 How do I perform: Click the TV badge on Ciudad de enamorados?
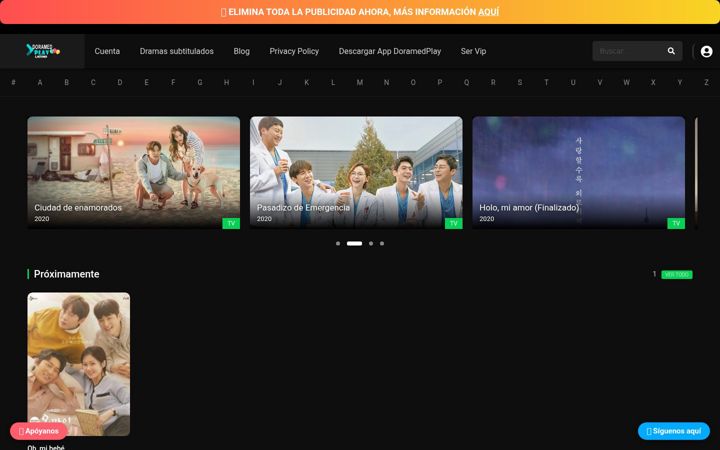click(x=231, y=223)
